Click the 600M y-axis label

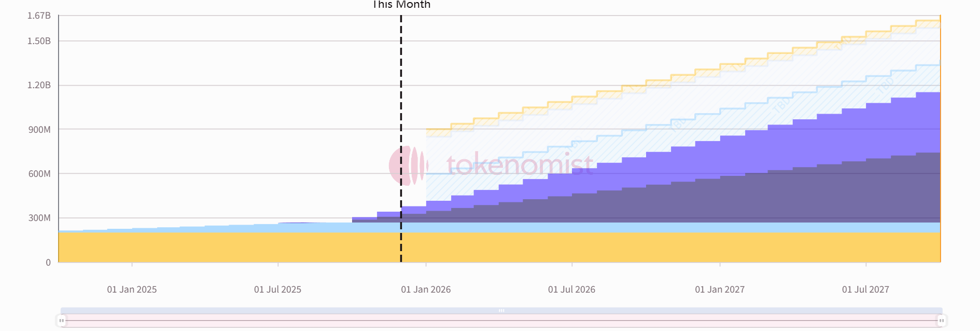(39, 174)
